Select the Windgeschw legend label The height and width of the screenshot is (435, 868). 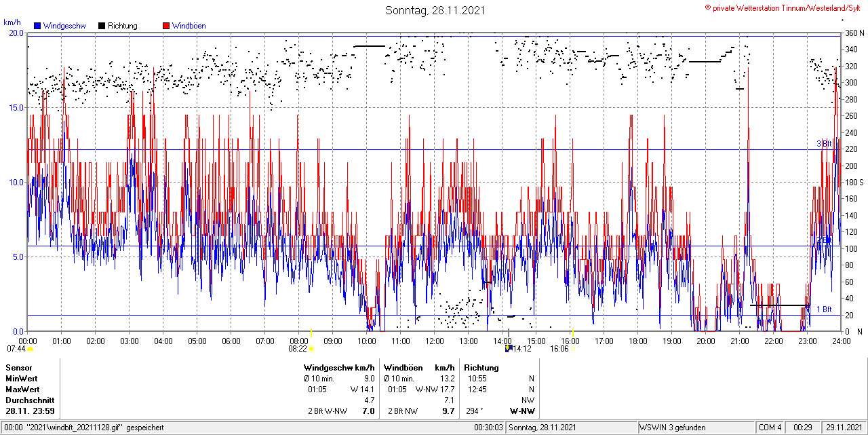coord(64,26)
